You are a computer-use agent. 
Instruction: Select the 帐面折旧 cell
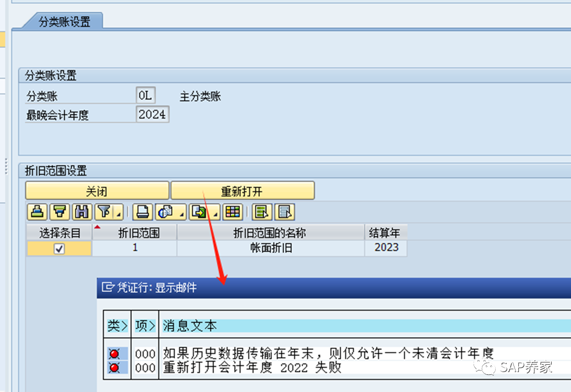tap(271, 248)
